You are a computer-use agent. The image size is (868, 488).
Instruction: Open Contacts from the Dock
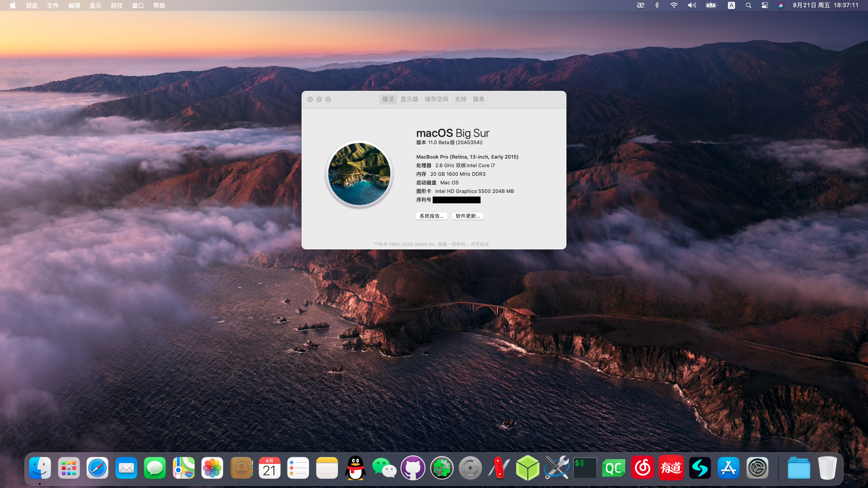point(241,468)
